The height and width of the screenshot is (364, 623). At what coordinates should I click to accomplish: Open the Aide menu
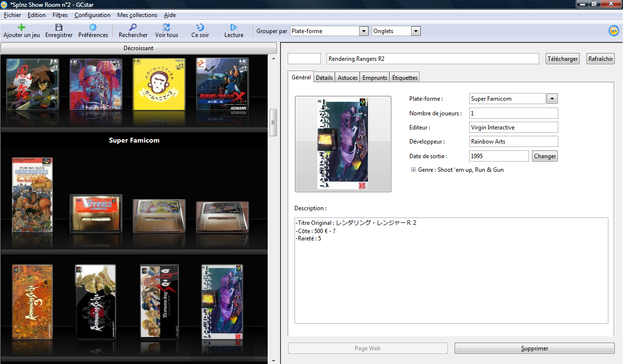pos(170,15)
